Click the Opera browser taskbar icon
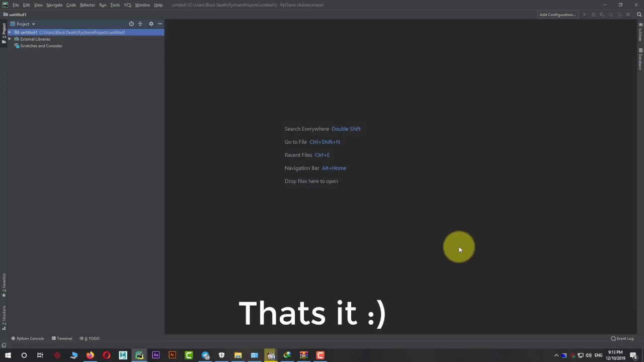The image size is (644, 362). pyautogui.click(x=107, y=355)
